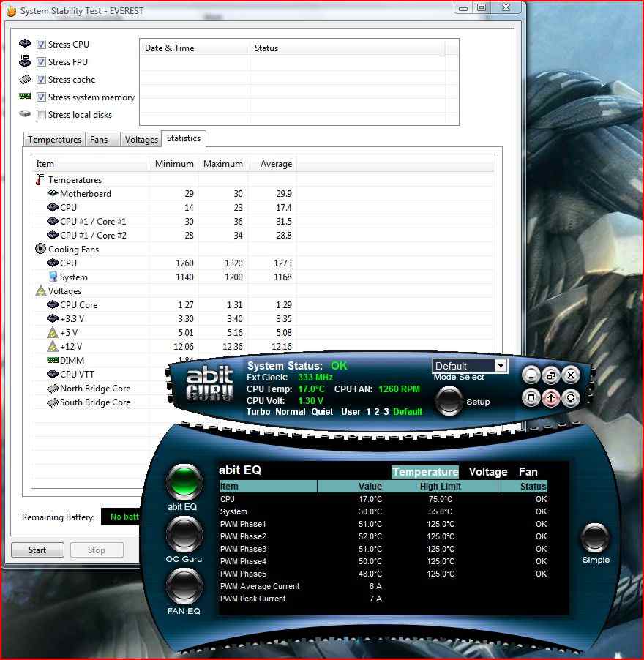Image resolution: width=644 pixels, height=660 pixels.
Task: Select the green Default mode preset
Action: [x=408, y=412]
